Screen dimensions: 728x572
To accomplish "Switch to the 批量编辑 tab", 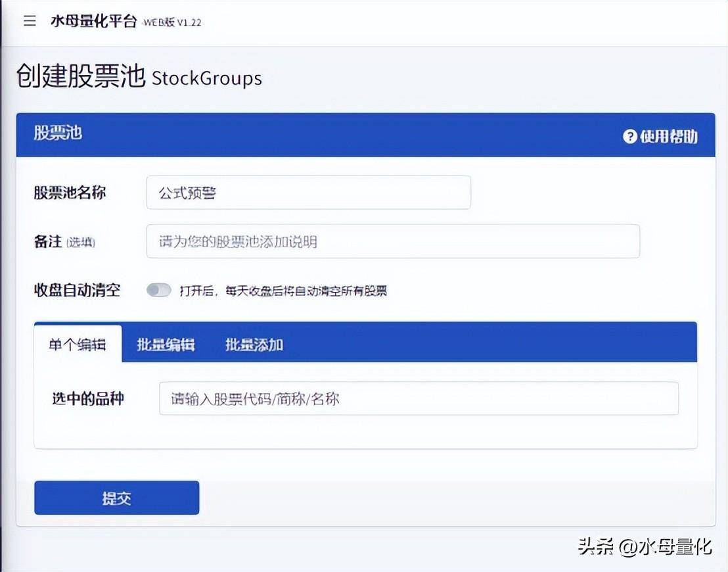I will pyautogui.click(x=166, y=345).
